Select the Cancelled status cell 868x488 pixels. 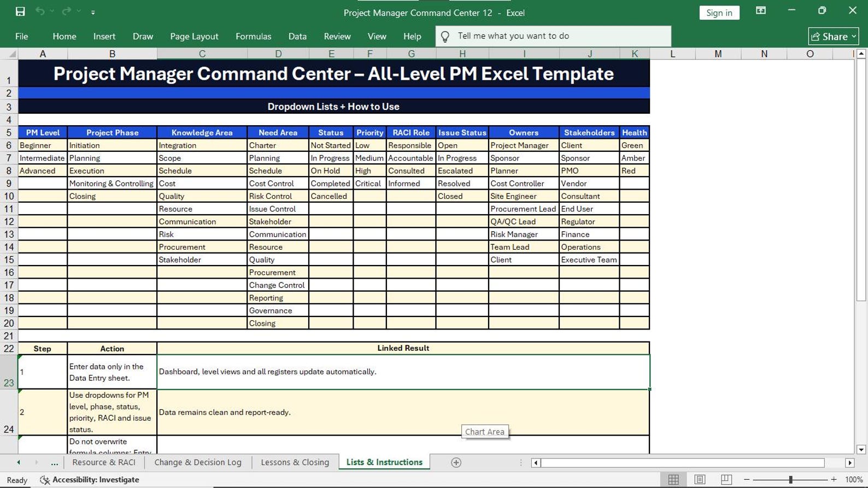[331, 196]
